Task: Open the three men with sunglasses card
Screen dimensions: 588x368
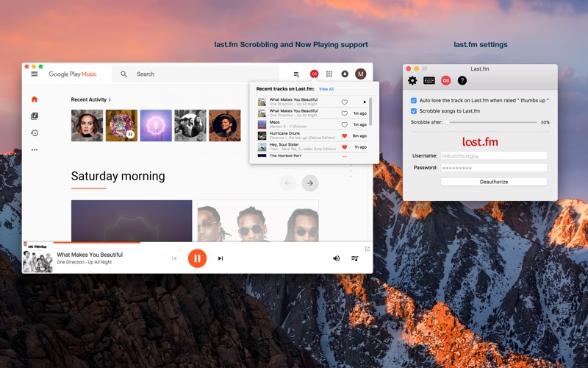Action: 258,221
